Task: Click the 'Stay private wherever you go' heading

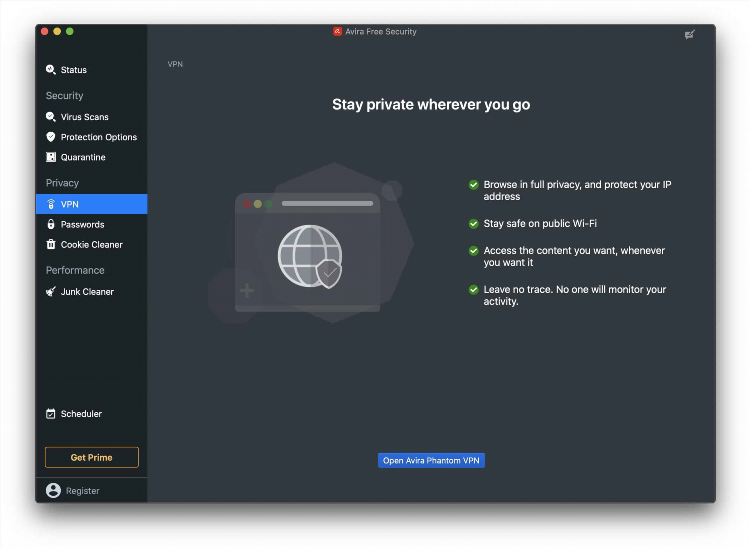Action: [431, 105]
